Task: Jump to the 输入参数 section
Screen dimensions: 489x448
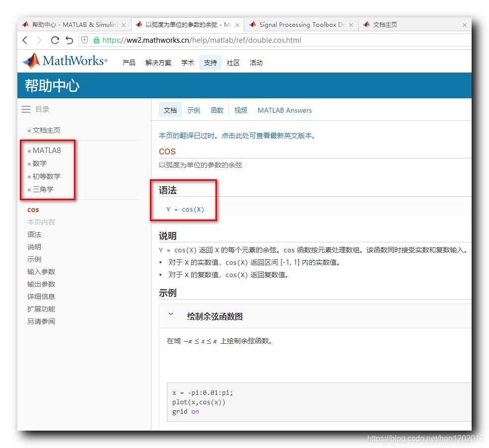Action: (41, 271)
